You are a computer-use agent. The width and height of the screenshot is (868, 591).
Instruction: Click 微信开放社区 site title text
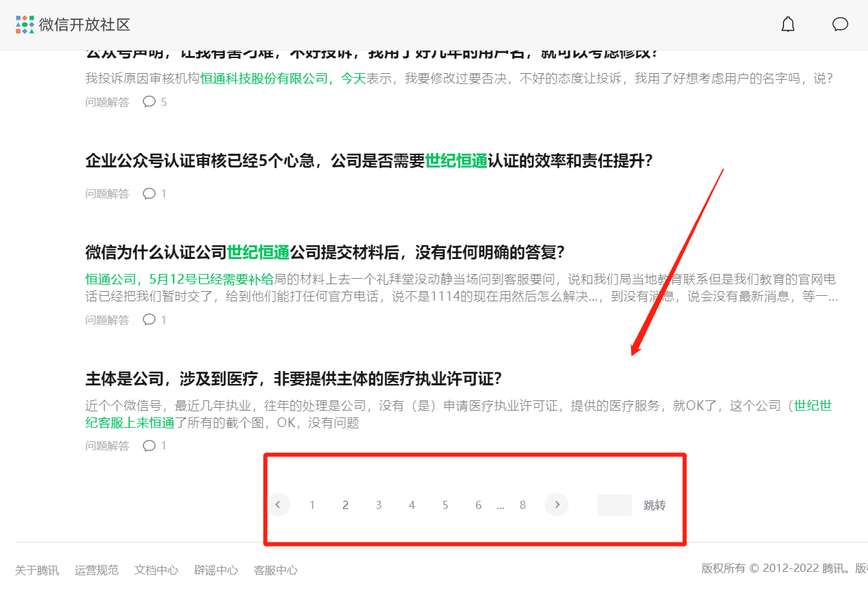pos(85,25)
